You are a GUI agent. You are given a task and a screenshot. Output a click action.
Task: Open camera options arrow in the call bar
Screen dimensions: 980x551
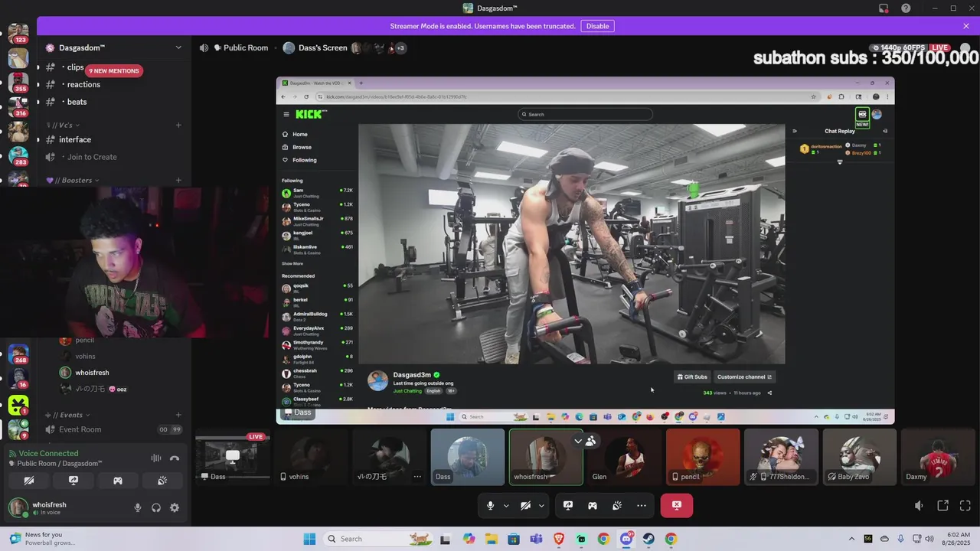tap(541, 505)
